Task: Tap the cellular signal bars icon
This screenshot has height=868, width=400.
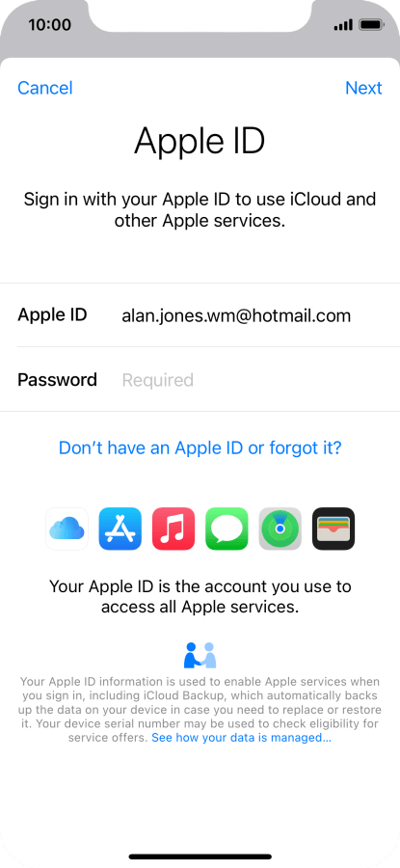Action: click(x=343, y=25)
